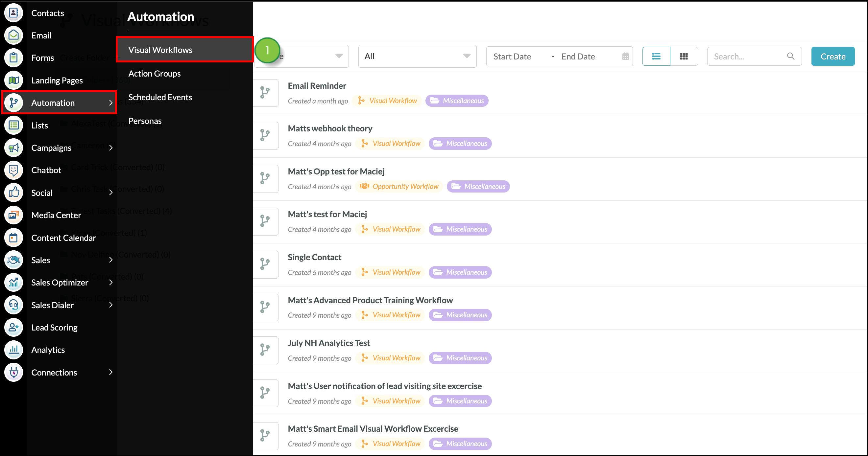Click the Media Center icon

tap(13, 215)
